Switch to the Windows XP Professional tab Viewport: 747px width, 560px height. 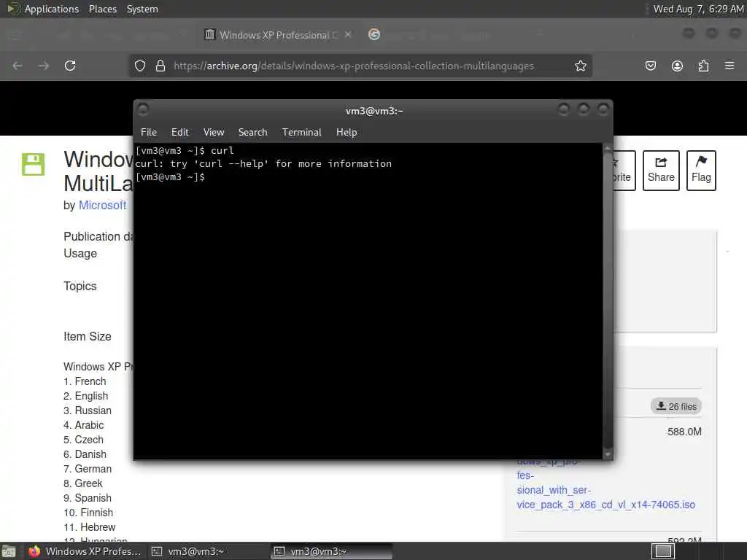tap(278, 35)
